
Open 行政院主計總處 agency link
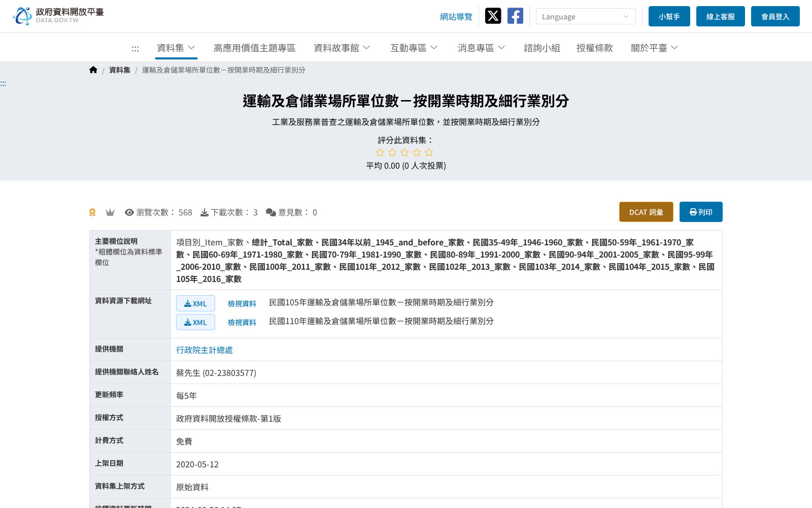click(x=205, y=350)
